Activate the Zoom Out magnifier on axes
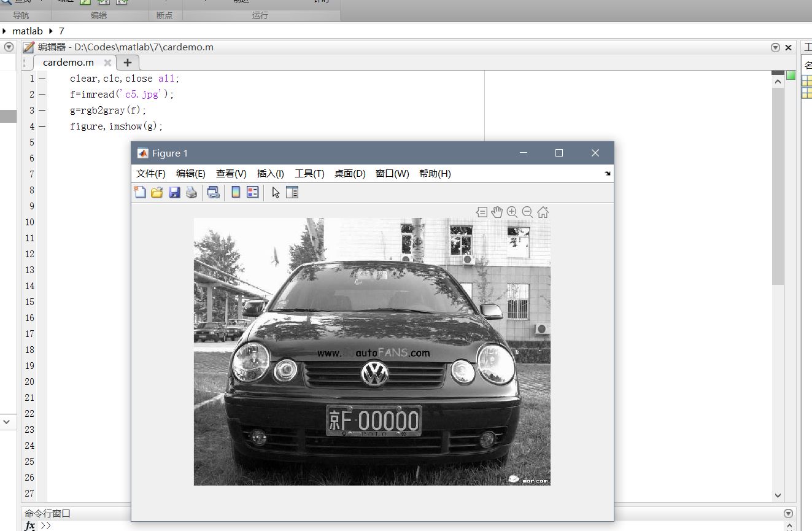The width and height of the screenshot is (812, 531). (527, 212)
